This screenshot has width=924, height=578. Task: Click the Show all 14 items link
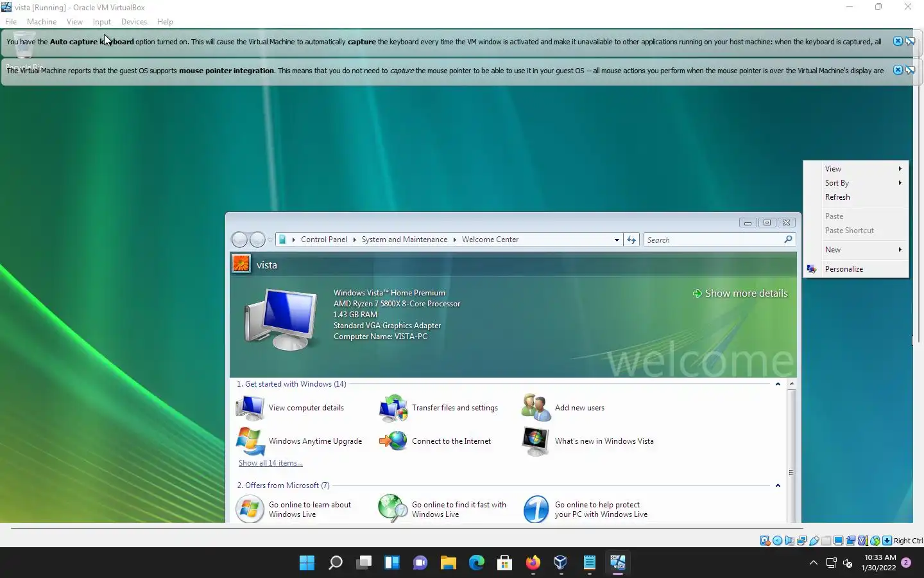[271, 463]
